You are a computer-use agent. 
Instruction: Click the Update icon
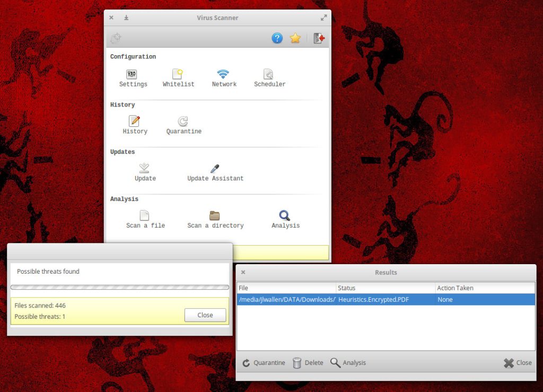point(144,169)
